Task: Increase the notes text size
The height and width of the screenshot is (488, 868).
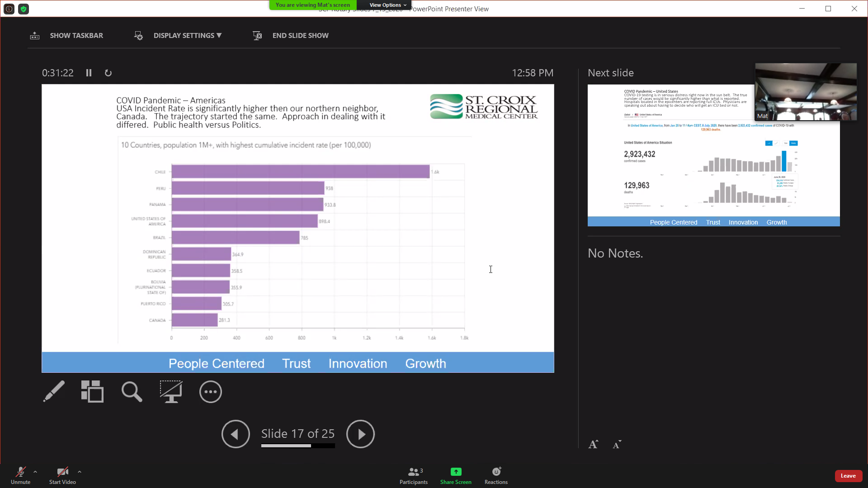Action: point(593,445)
